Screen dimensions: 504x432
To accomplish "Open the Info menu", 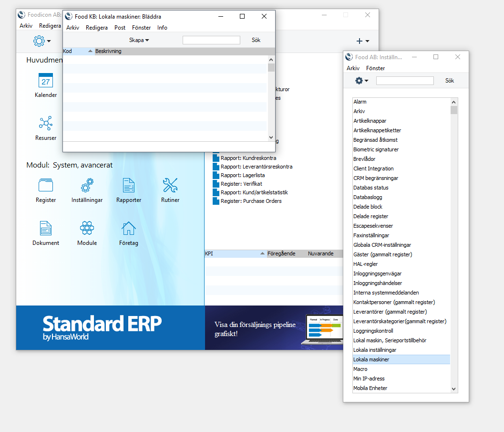I will click(x=162, y=28).
